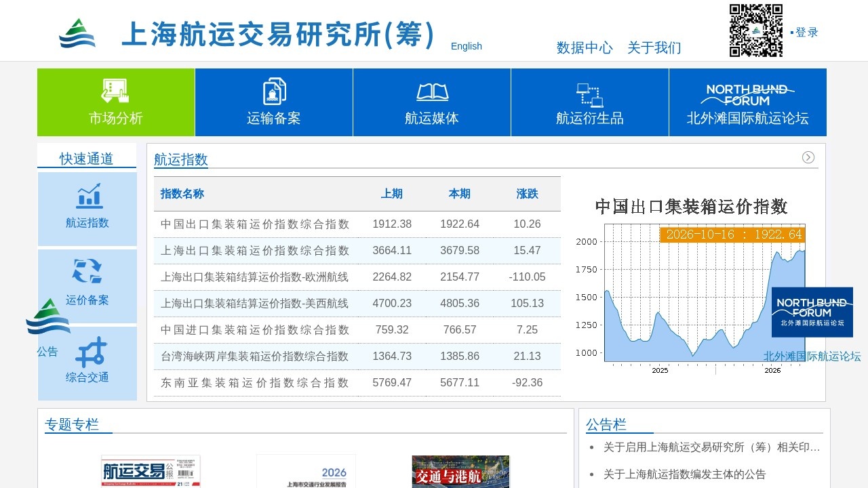Switch to the 航运媒体 tab
Viewport: 868px width, 488px height.
[432, 102]
